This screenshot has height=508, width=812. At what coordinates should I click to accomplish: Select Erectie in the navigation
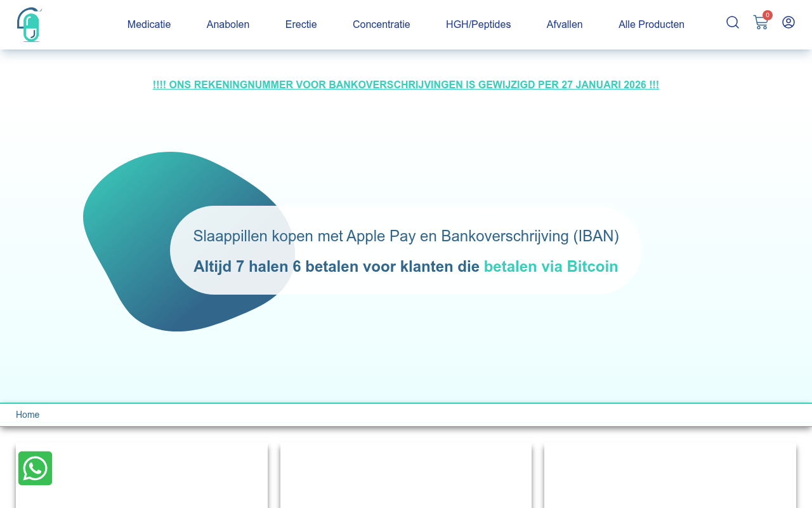click(x=301, y=25)
